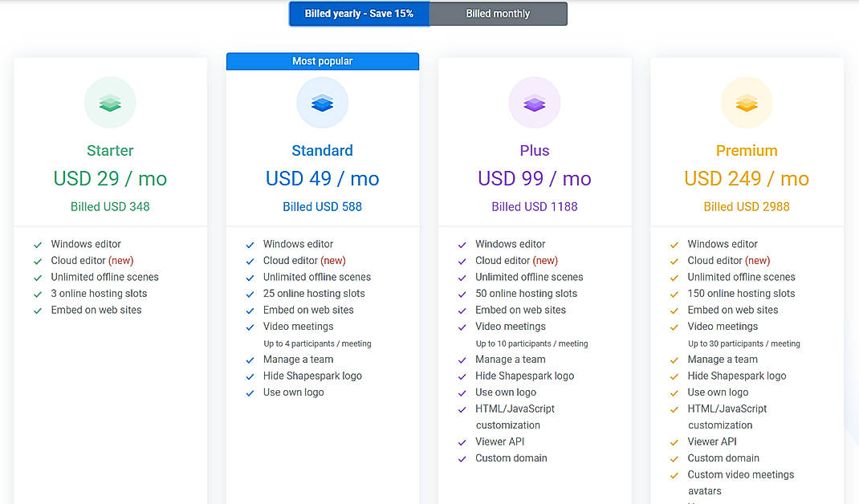The image size is (859, 504).
Task: Click Up to 10 participants / meeting
Action: point(532,343)
